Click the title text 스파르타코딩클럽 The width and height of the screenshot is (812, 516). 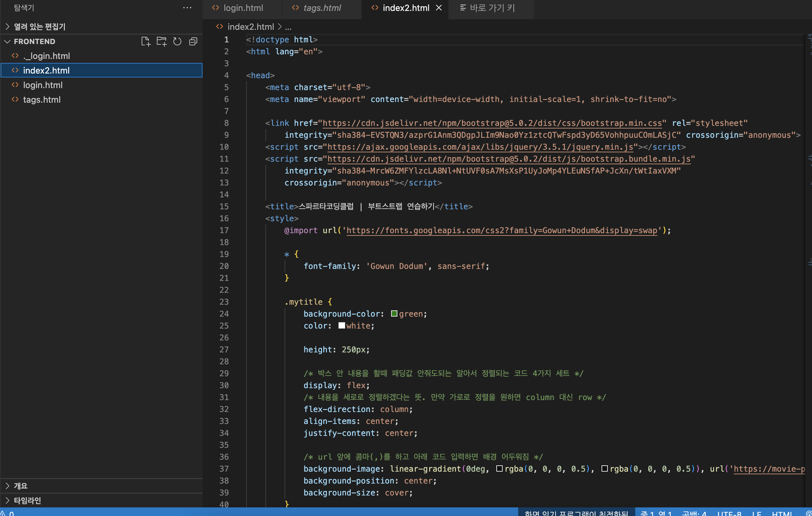(x=326, y=207)
